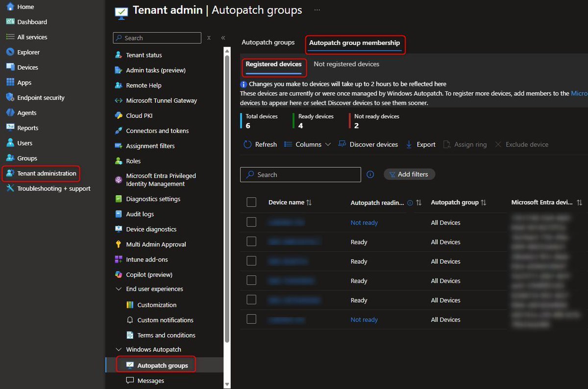Open Assignment filters
This screenshot has height=389, width=588.
coord(146,146)
